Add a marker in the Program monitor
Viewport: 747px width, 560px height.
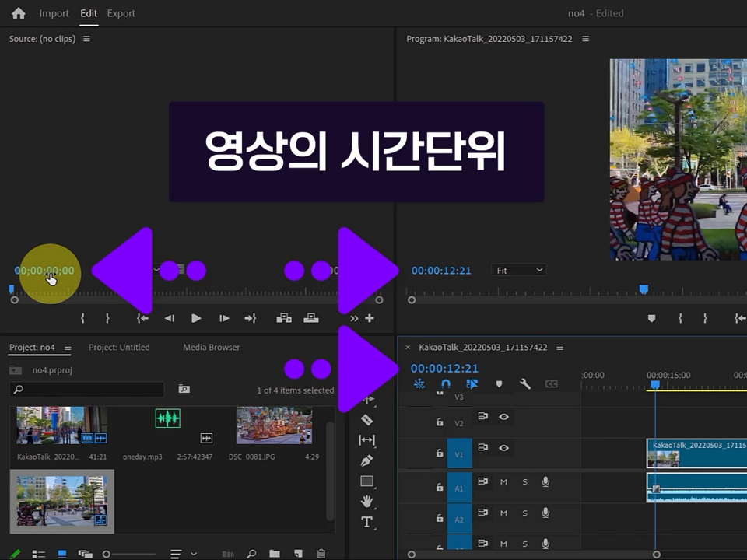coord(652,318)
